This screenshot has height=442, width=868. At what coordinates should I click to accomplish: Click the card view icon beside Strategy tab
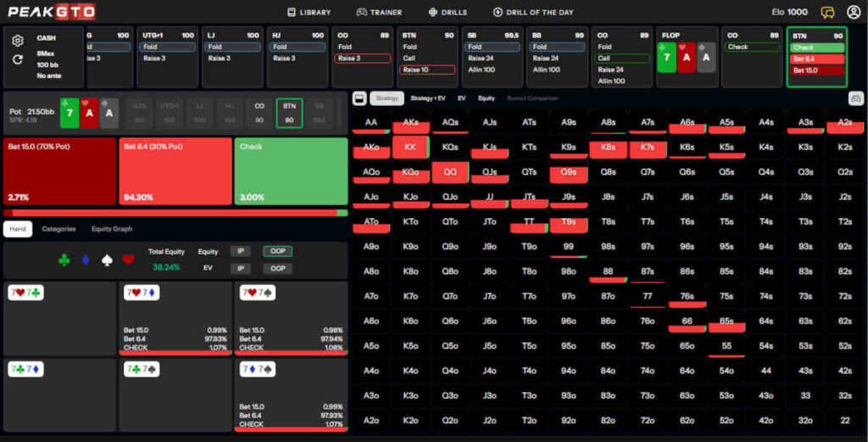click(x=359, y=98)
